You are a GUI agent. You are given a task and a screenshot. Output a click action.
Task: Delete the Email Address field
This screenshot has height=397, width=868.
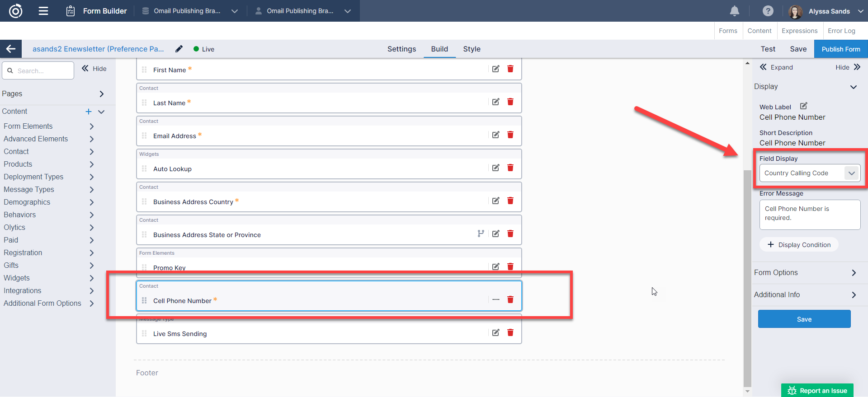[x=510, y=135]
